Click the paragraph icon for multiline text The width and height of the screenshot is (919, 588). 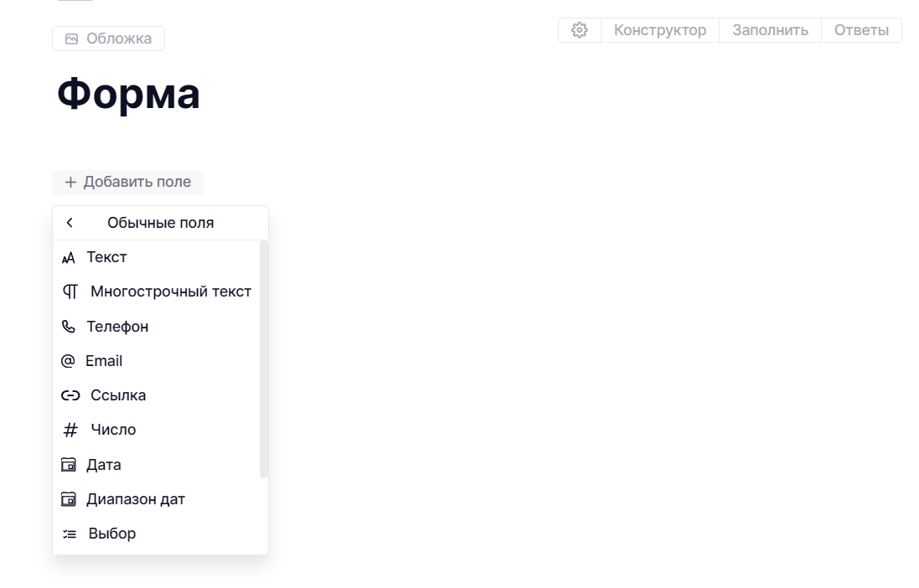[x=70, y=292]
